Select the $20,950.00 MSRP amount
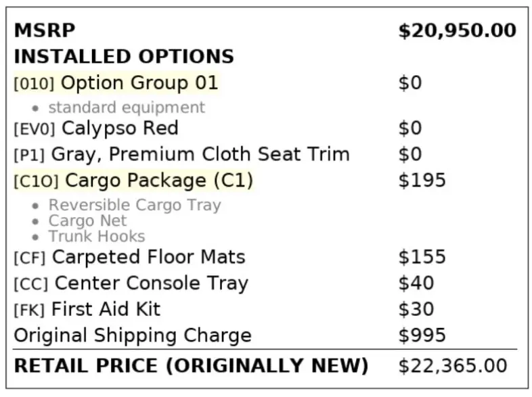Image resolution: width=532 pixels, height=397 pixels. point(457,30)
